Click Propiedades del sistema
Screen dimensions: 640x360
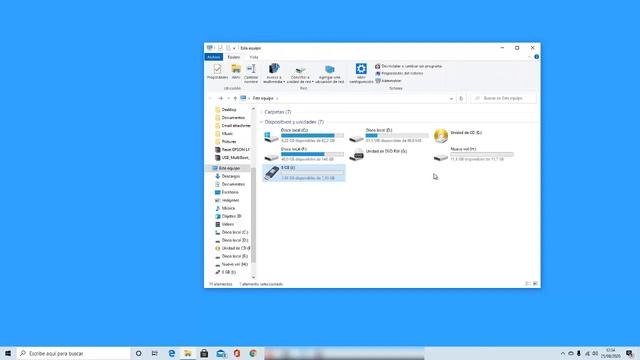(x=399, y=73)
